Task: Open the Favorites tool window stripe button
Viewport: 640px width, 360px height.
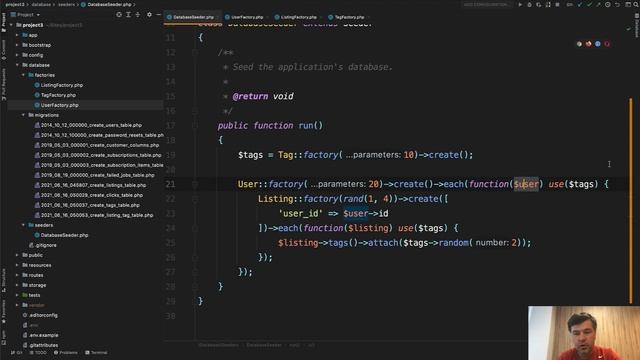Action: point(4,312)
